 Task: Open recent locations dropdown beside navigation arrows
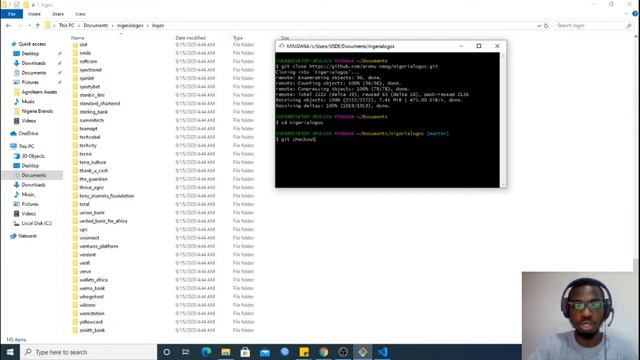tap(29, 25)
